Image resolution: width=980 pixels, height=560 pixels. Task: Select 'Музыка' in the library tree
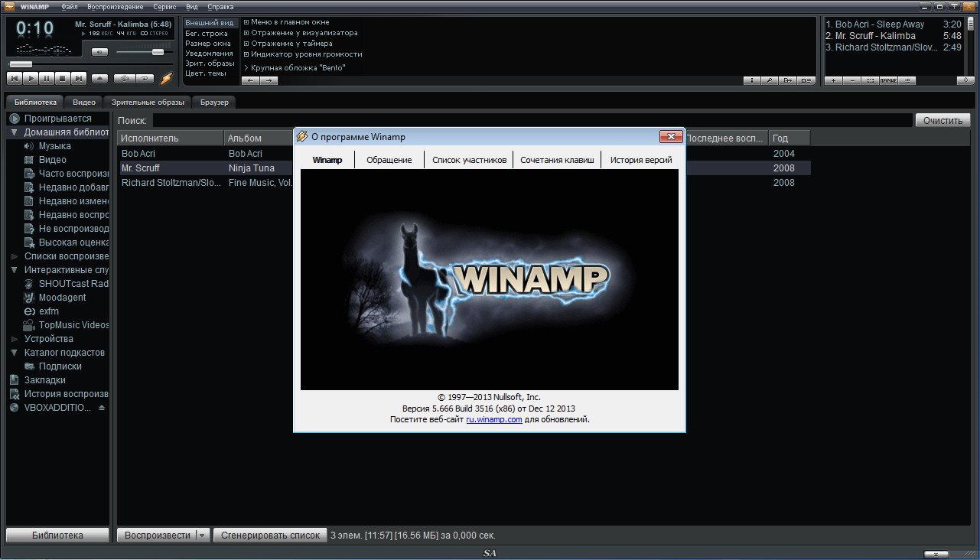[x=55, y=146]
